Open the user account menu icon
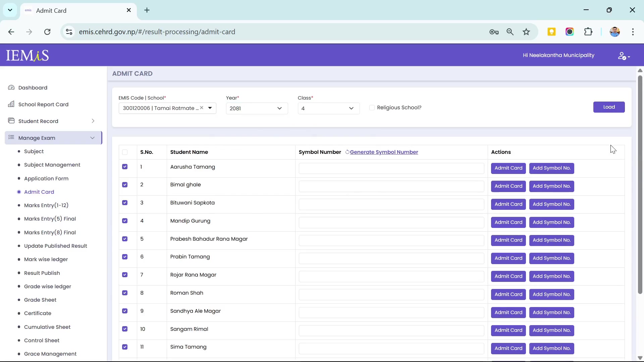 coord(624,56)
